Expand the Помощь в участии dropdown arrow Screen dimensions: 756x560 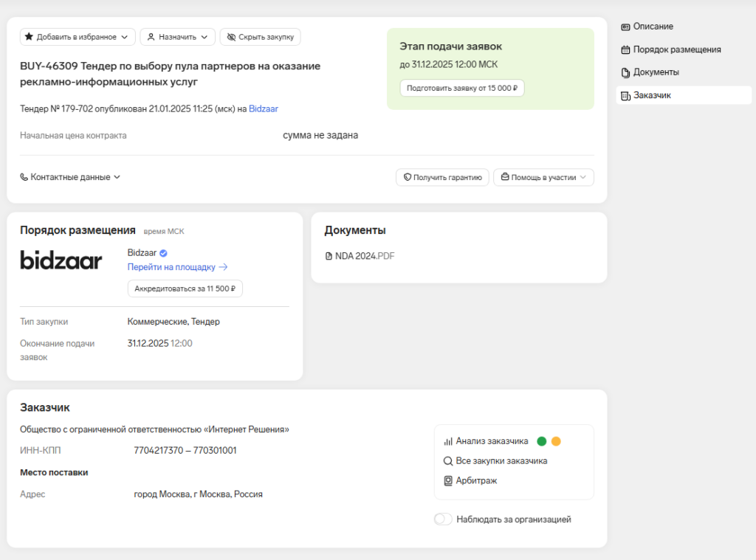583,178
